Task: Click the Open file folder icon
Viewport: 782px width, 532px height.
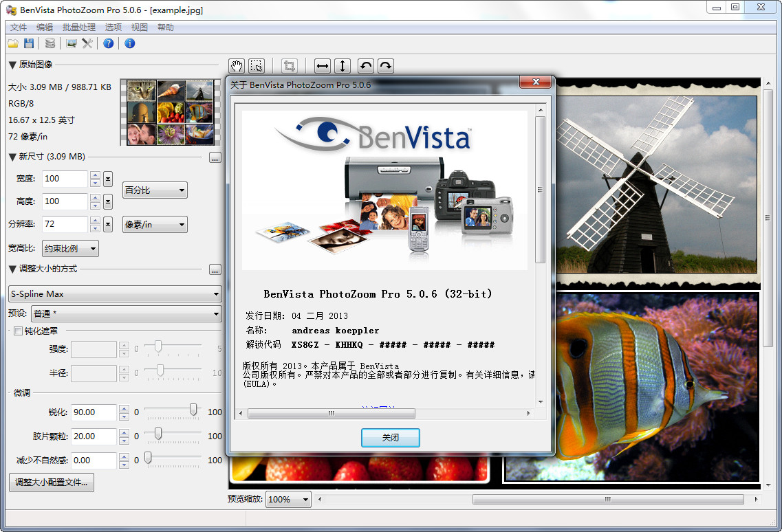Action: 13,43
